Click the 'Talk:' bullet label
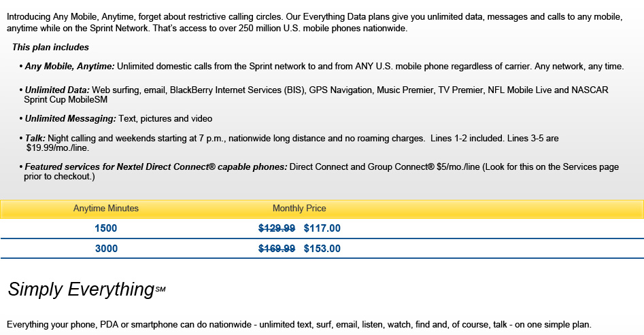 (35, 139)
